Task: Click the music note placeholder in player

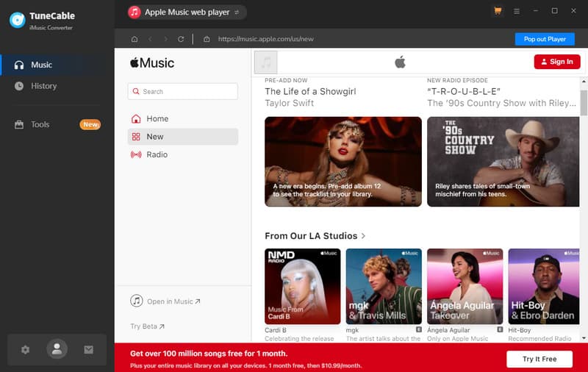Action: (x=266, y=62)
